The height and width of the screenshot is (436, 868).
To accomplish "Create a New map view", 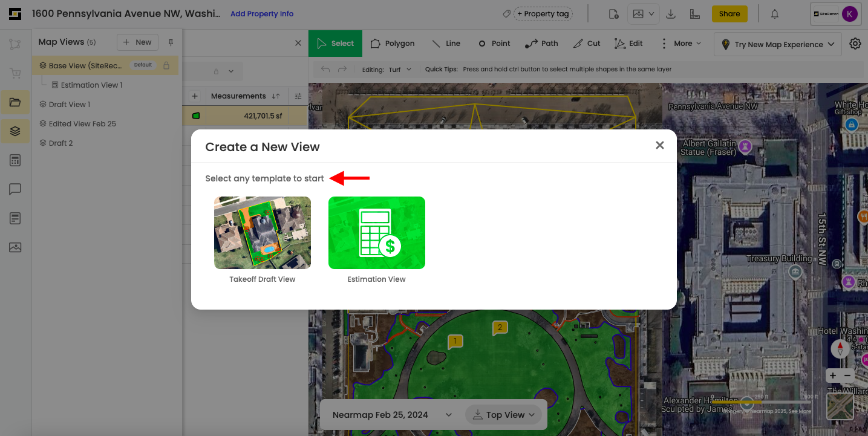I will [137, 42].
